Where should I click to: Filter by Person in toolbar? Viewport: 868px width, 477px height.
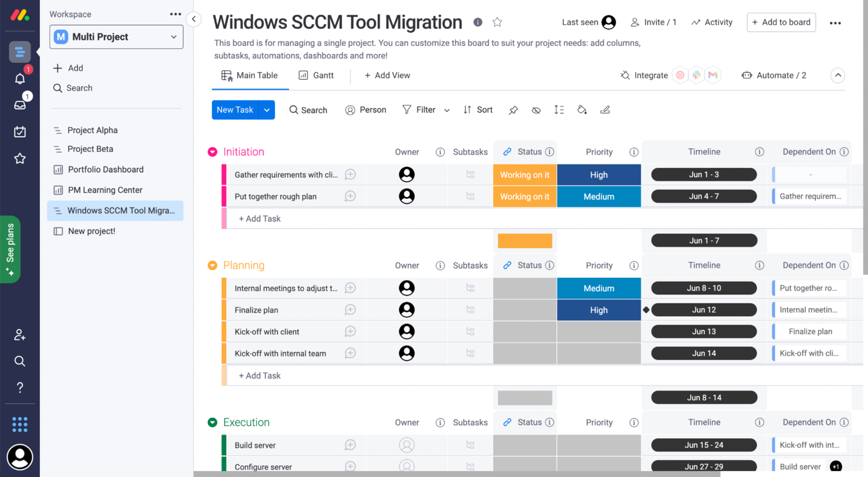point(365,110)
